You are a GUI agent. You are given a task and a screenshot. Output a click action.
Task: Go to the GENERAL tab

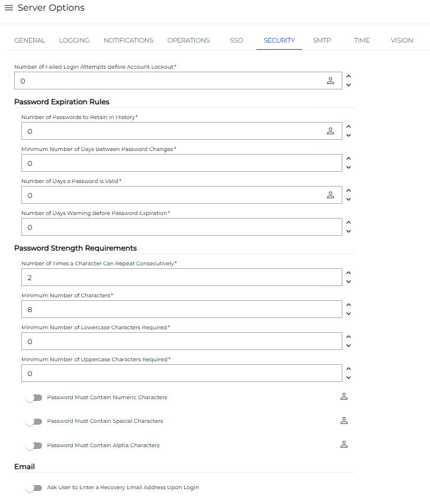(x=30, y=40)
